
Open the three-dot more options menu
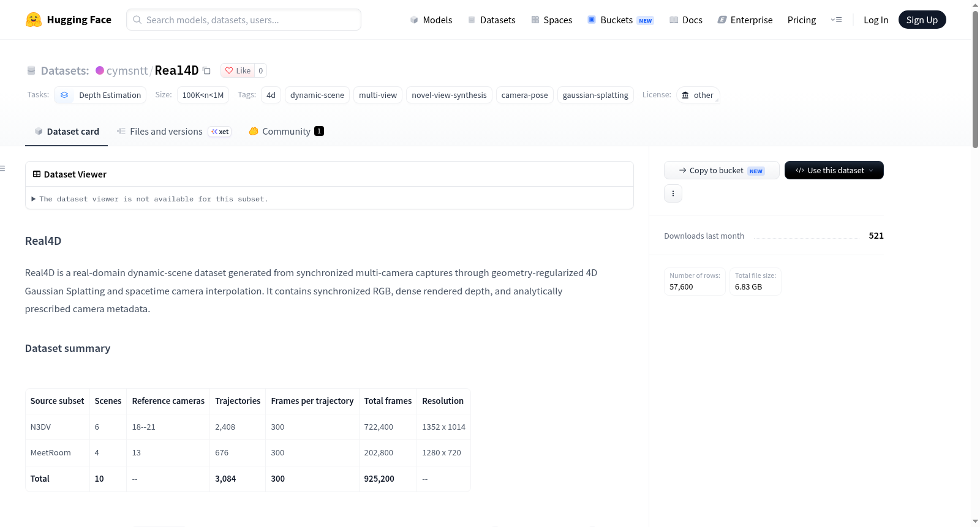pyautogui.click(x=673, y=193)
